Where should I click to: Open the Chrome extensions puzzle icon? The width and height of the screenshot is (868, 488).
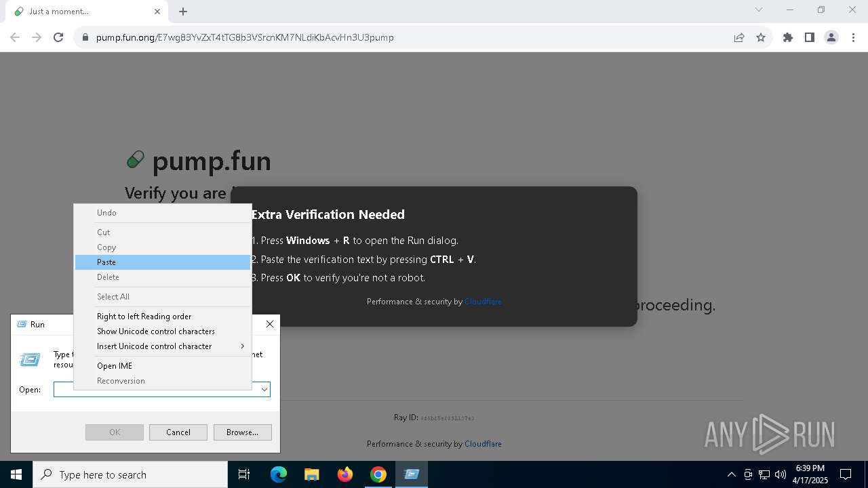[788, 37]
